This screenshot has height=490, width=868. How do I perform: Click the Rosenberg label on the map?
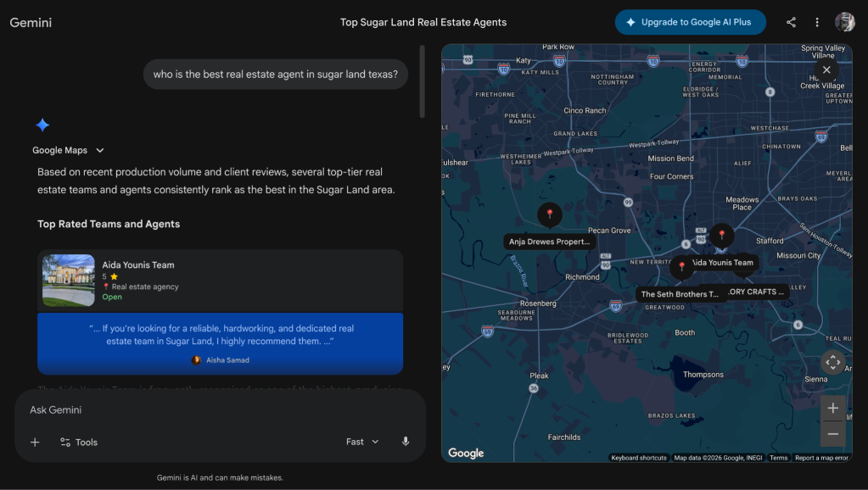point(538,303)
